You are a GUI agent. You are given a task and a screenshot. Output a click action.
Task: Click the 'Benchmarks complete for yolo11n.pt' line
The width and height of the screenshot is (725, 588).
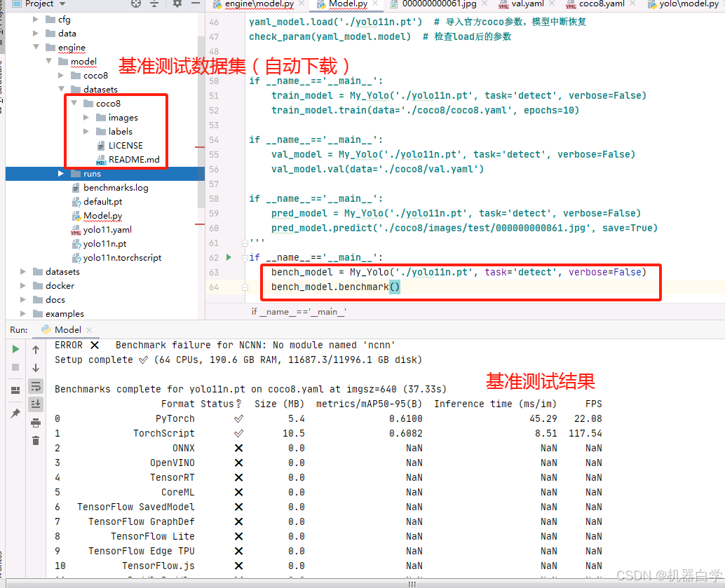click(250, 389)
